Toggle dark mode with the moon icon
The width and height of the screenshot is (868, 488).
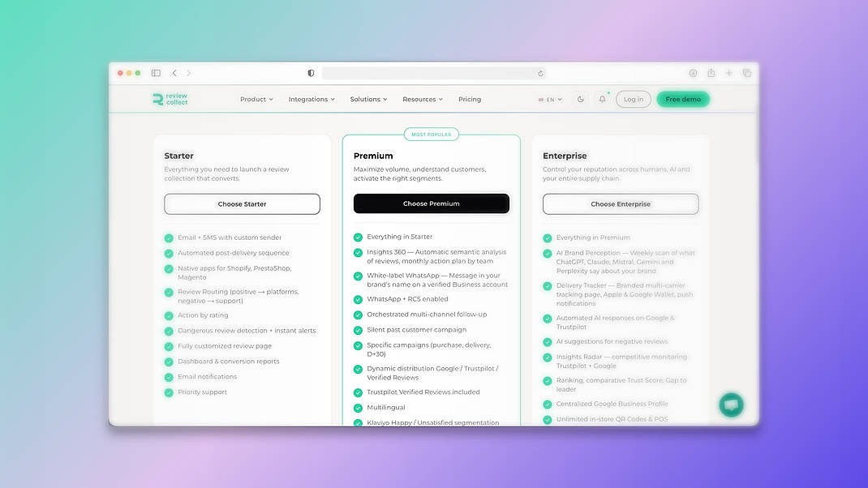[x=580, y=100]
